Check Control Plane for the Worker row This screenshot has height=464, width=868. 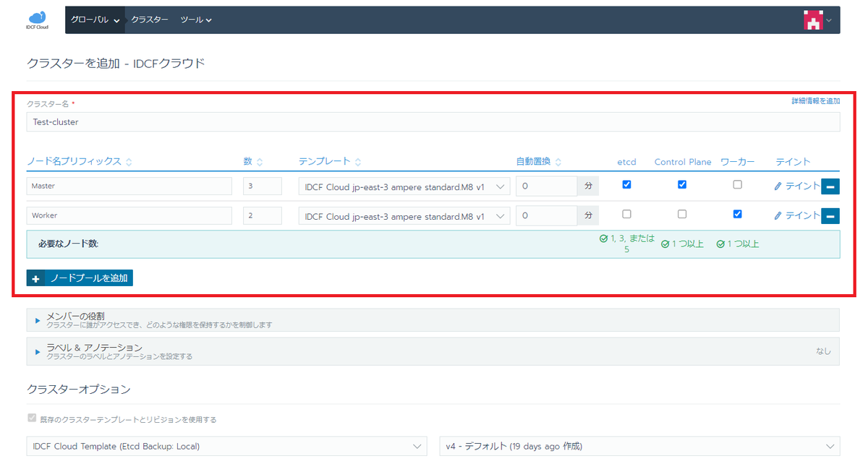pos(682,214)
